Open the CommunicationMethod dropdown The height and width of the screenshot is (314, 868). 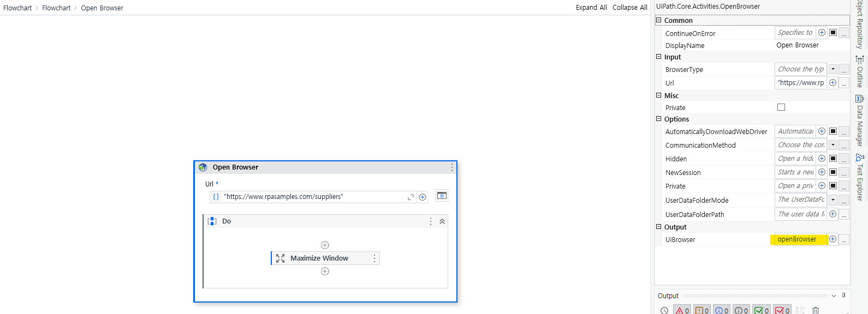point(833,145)
